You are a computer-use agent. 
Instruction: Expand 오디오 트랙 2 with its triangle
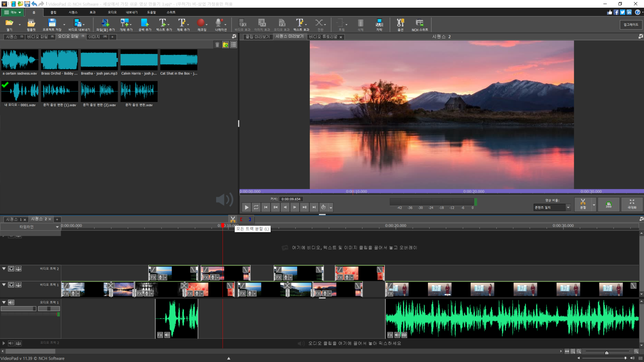click(x=4, y=343)
